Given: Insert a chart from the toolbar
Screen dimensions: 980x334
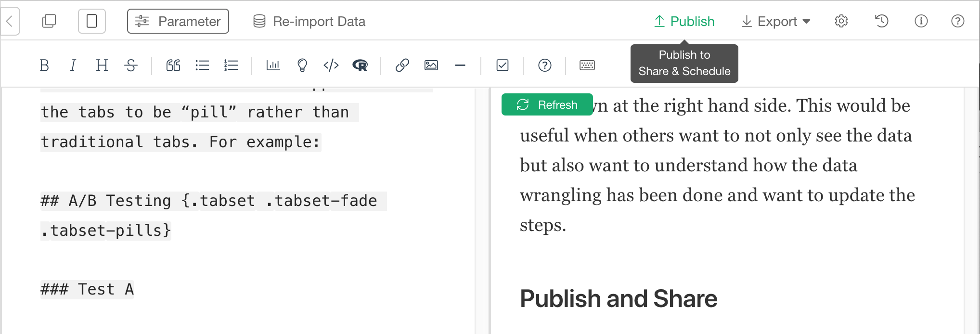Looking at the screenshot, I should [273, 65].
